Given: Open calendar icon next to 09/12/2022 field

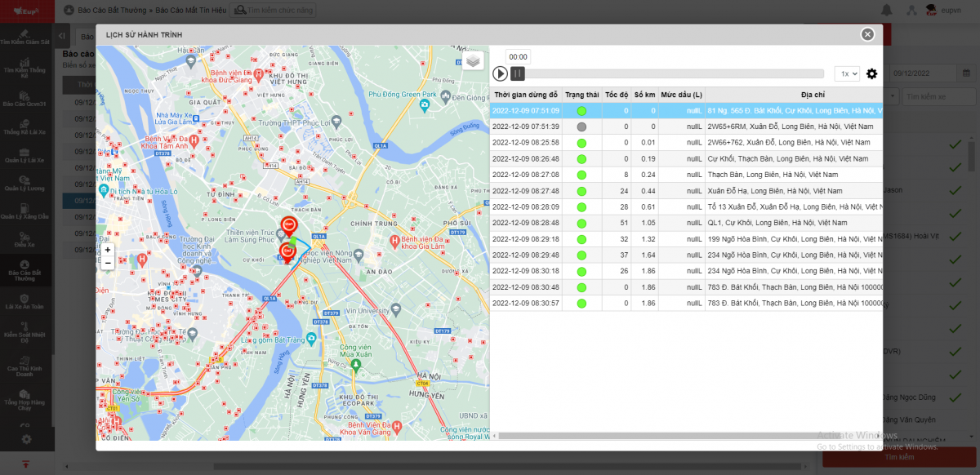Looking at the screenshot, I should pyautogui.click(x=967, y=73).
